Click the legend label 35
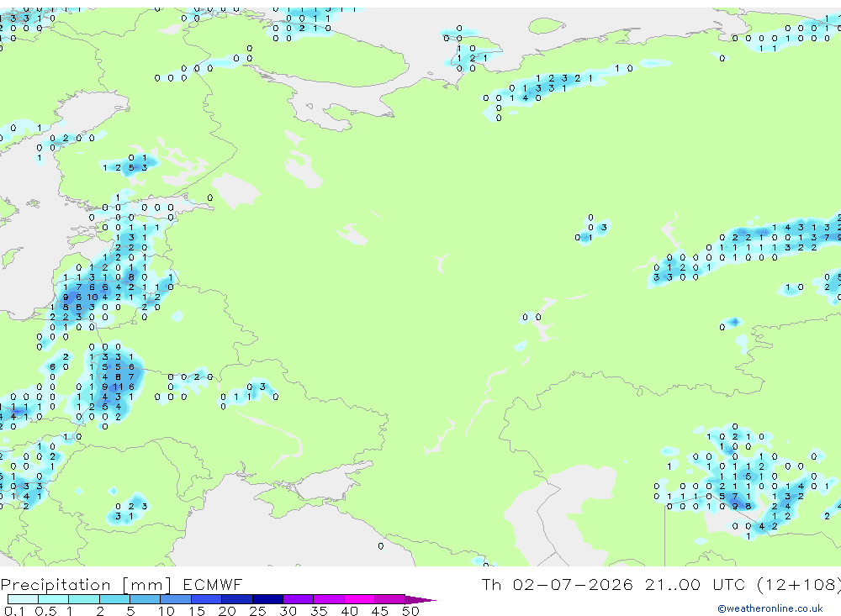Viewport: 841px width, 616px height. pos(319,611)
